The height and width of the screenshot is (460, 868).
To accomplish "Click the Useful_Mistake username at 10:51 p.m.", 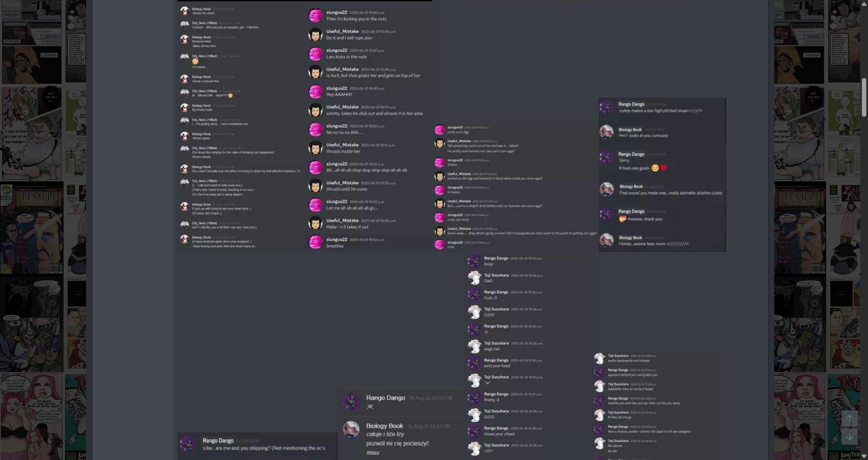I will pyautogui.click(x=342, y=145).
